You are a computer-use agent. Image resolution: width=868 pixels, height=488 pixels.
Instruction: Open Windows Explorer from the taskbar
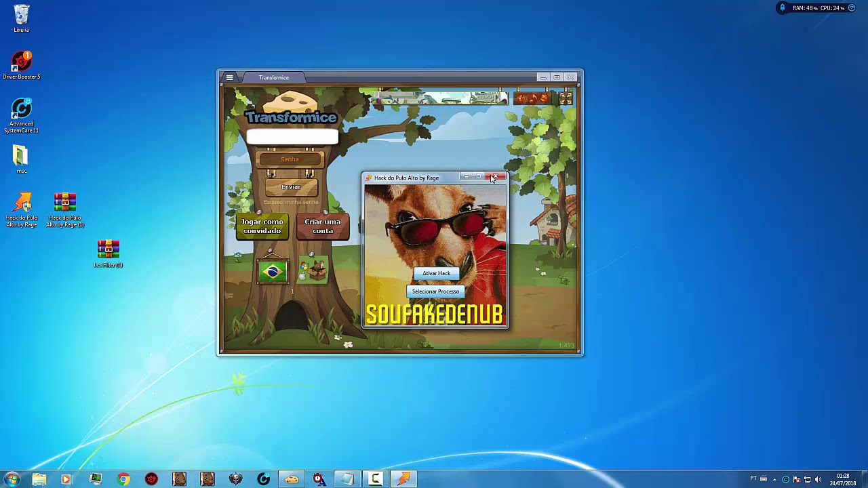click(39, 479)
